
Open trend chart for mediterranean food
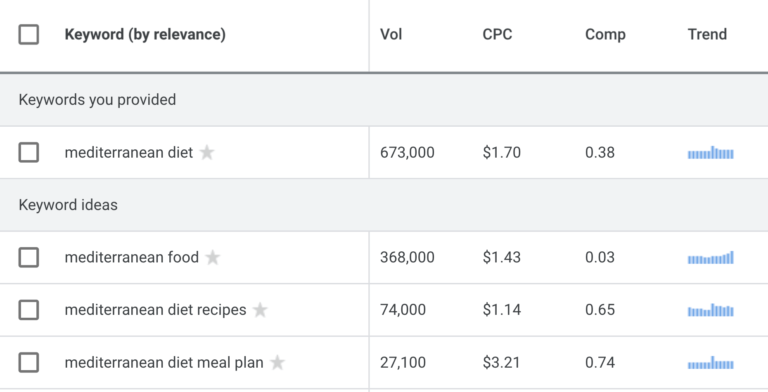click(x=711, y=257)
